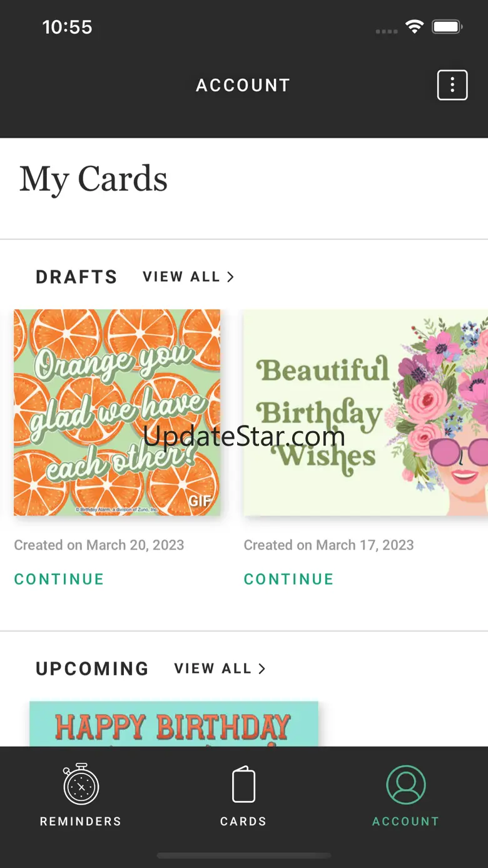Viewport: 488px width, 868px height.
Task: Tap the battery indicator icon
Action: [x=447, y=27]
